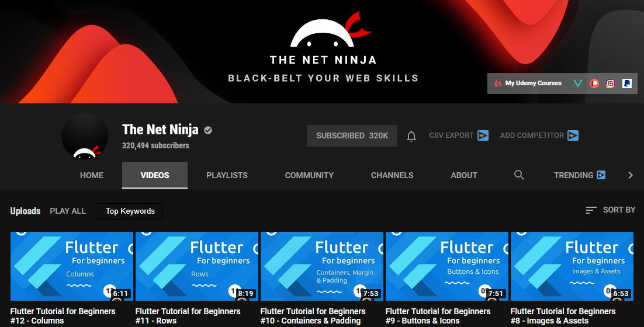Image resolution: width=644 pixels, height=327 pixels.
Task: Click title #10 - Containers & Padding
Action: tap(313, 316)
